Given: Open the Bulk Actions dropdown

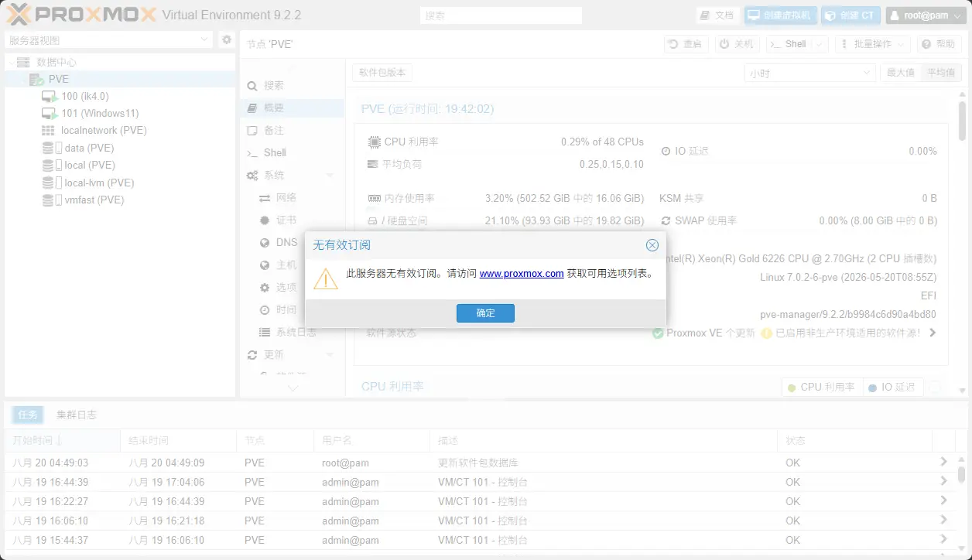Looking at the screenshot, I should coord(872,44).
